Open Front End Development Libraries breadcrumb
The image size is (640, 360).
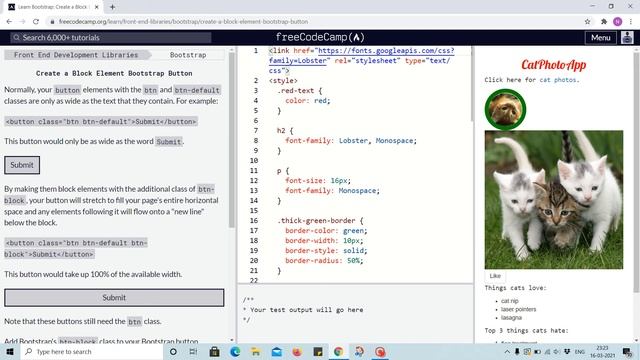(76, 55)
